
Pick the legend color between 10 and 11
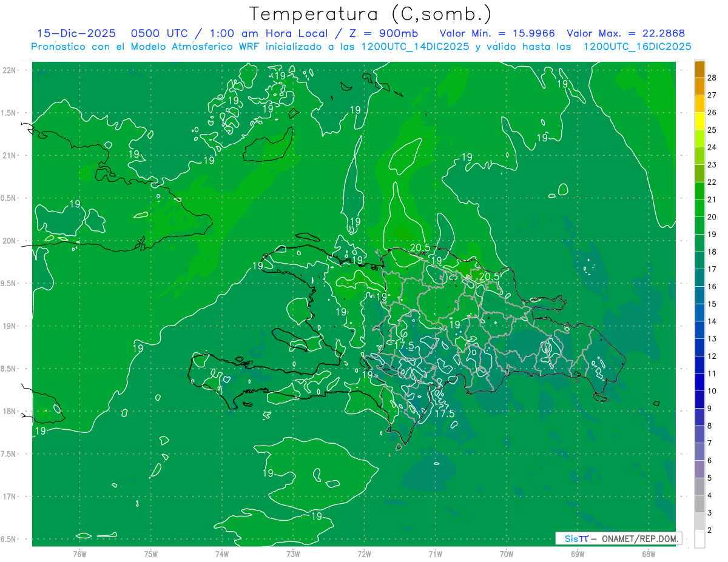pos(699,383)
